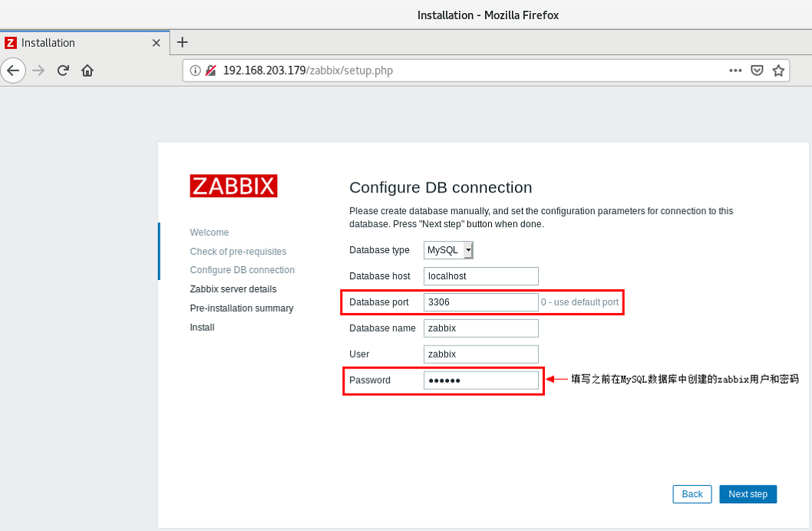The width and height of the screenshot is (812, 531).
Task: Click the browser Back arrow button
Action: pyautogui.click(x=13, y=71)
